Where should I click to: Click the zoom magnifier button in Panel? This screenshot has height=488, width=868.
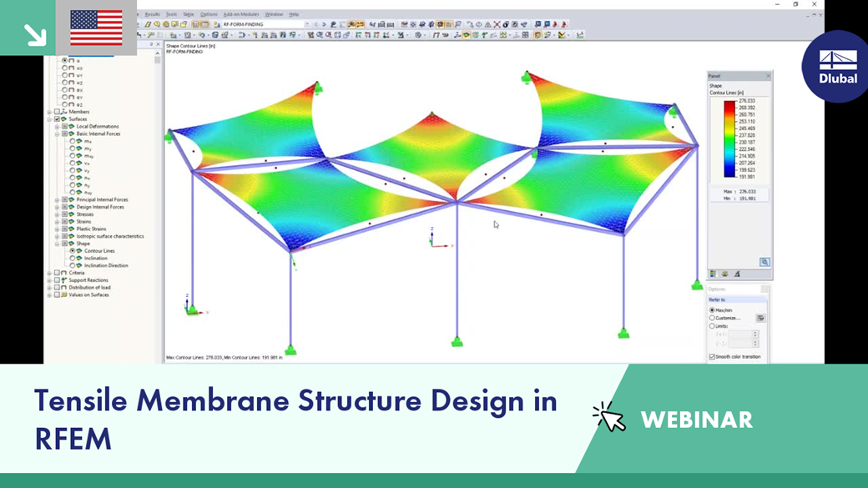(765, 262)
